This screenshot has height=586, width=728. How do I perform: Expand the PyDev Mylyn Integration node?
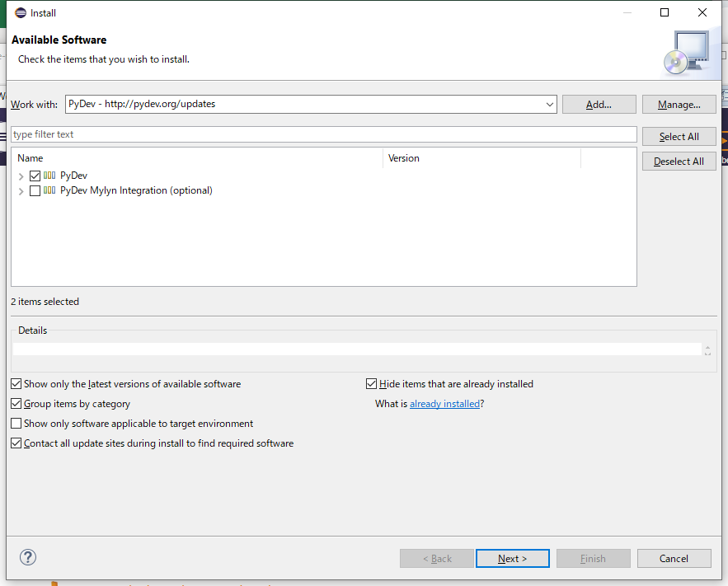tap(21, 191)
